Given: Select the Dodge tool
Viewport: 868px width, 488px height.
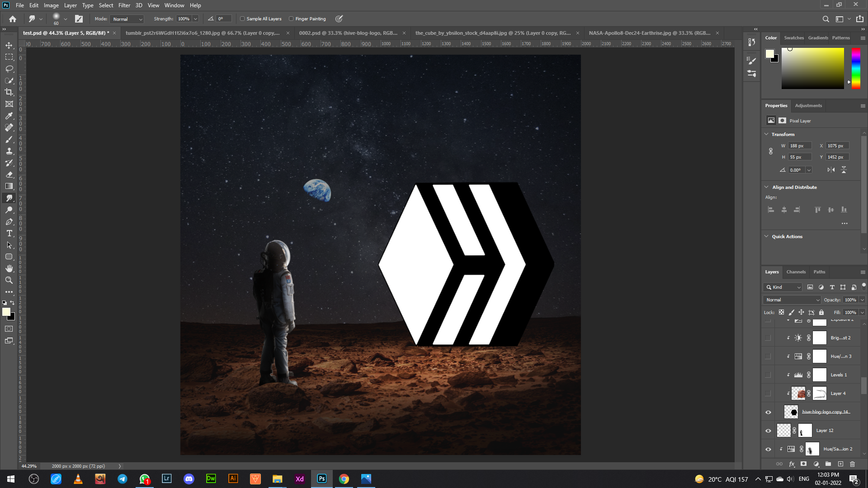Looking at the screenshot, I should coord(9,210).
